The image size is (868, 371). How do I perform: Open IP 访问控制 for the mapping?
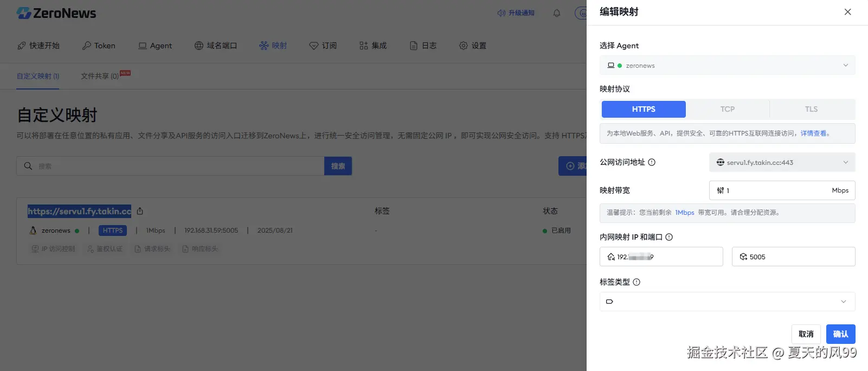click(x=54, y=249)
